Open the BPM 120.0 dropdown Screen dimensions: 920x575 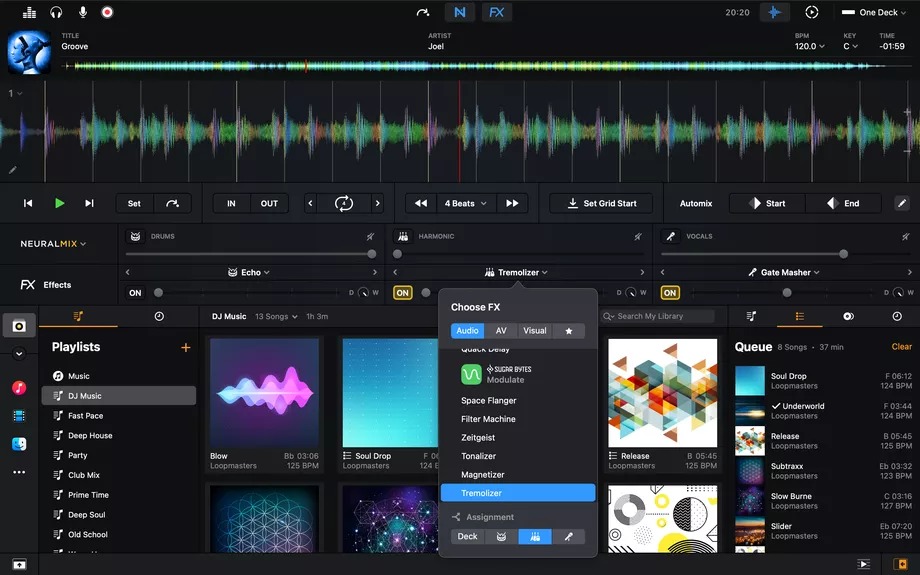(809, 46)
